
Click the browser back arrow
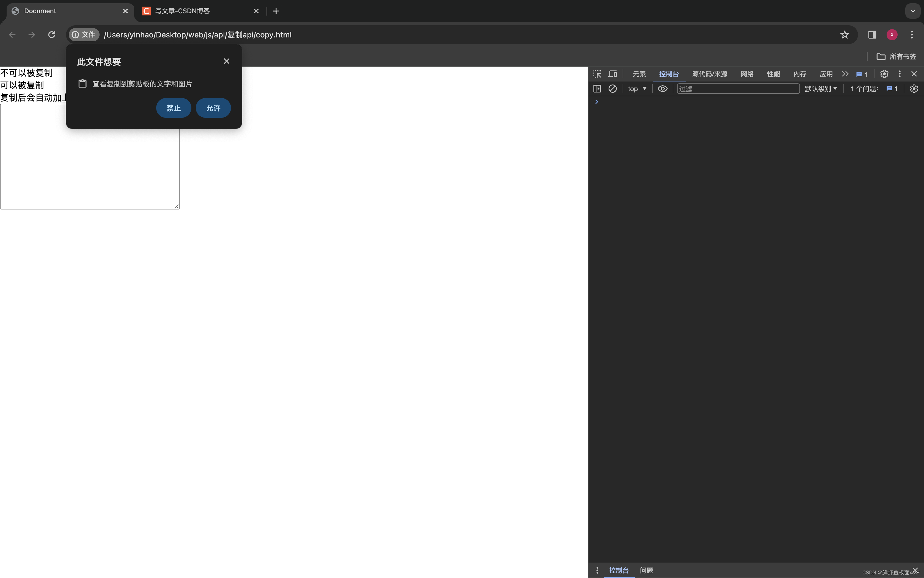[x=12, y=35]
